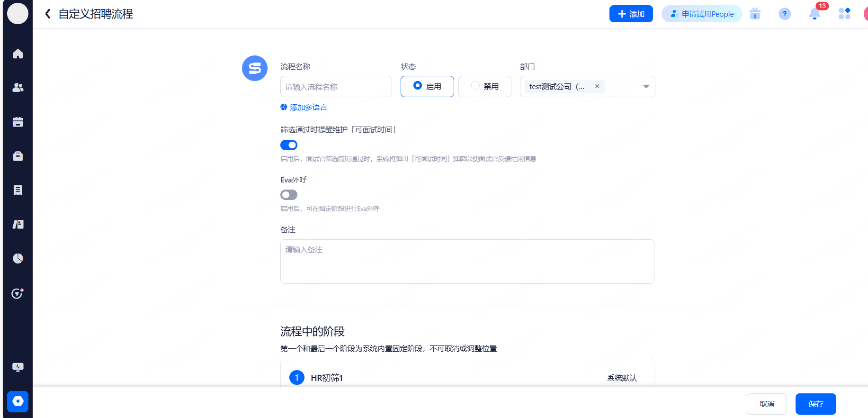868x418 pixels.
Task: Open the candidates people icon in sidebar
Action: coord(18,88)
